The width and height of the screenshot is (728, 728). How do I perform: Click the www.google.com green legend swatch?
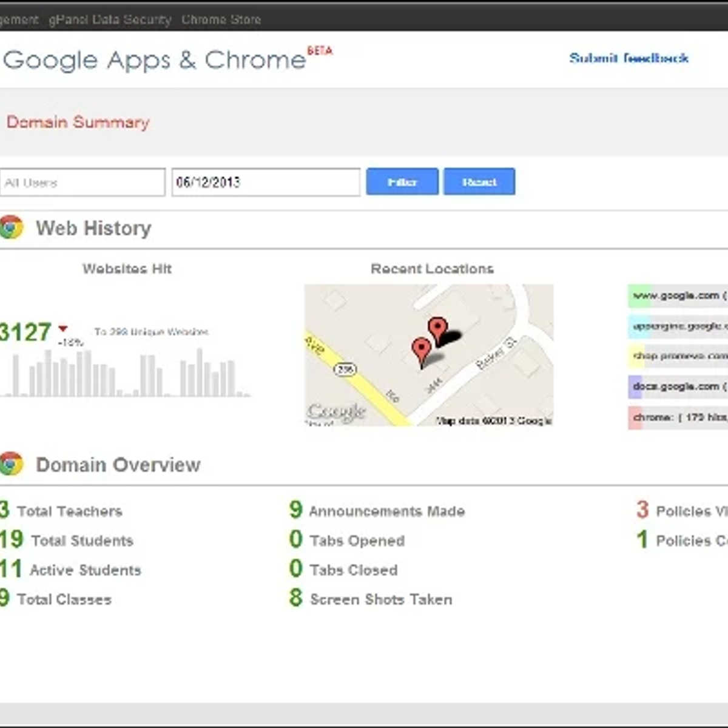tap(639, 296)
